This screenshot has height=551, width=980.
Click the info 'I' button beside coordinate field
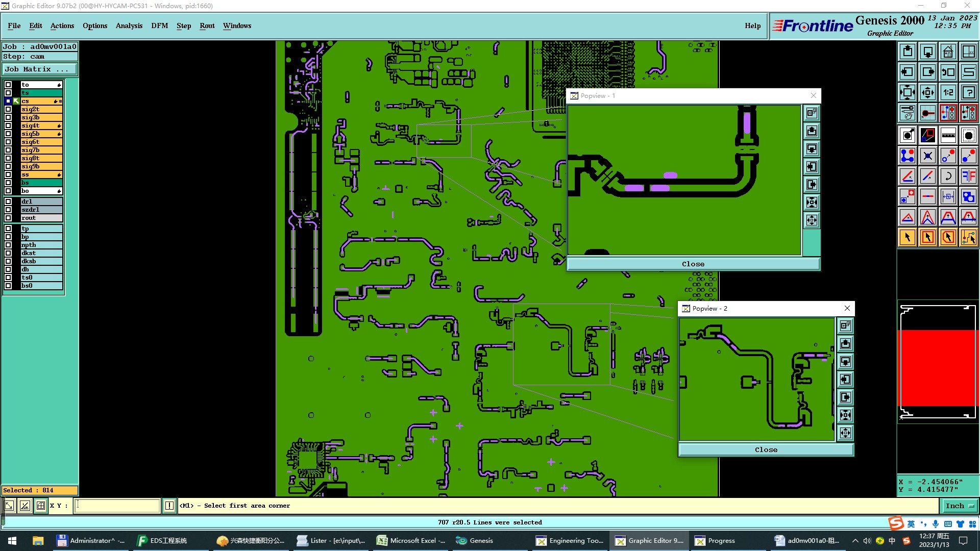click(169, 506)
